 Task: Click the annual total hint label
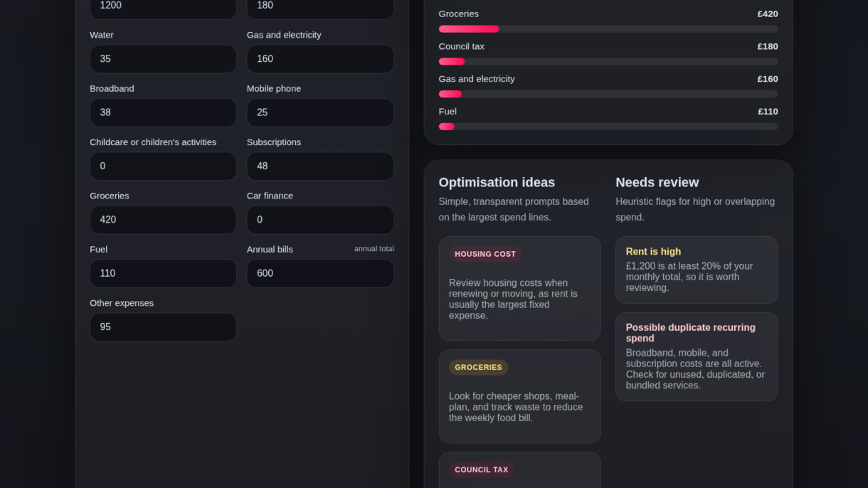374,249
